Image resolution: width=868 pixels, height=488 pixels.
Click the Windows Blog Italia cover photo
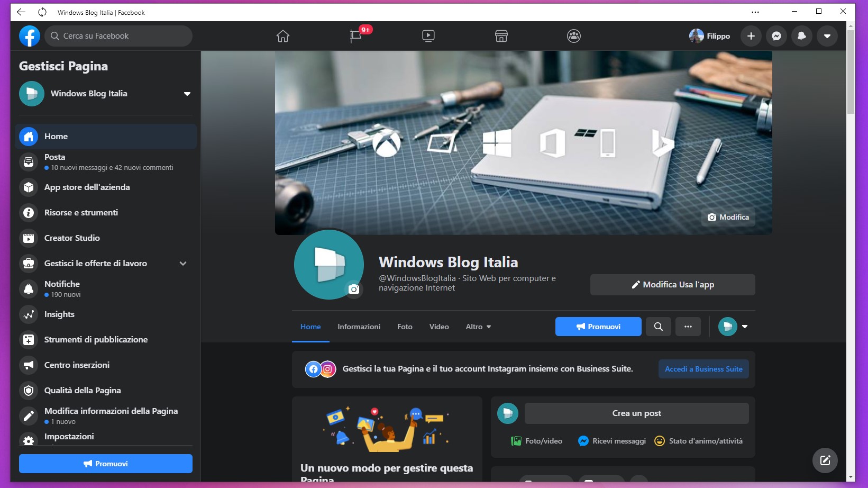tap(524, 143)
